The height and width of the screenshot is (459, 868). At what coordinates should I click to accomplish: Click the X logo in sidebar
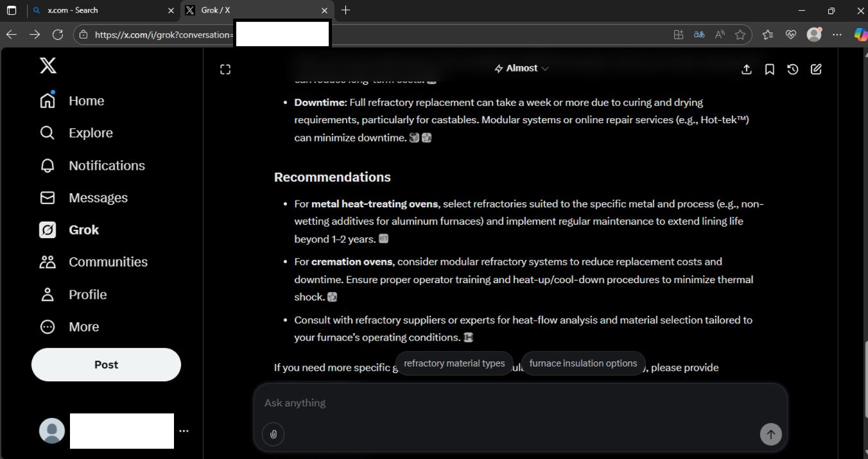(48, 65)
